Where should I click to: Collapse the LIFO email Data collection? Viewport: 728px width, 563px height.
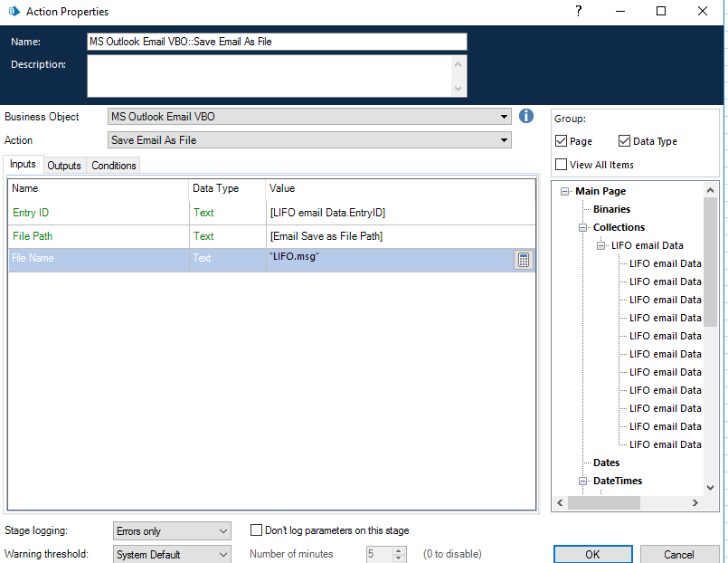click(601, 245)
